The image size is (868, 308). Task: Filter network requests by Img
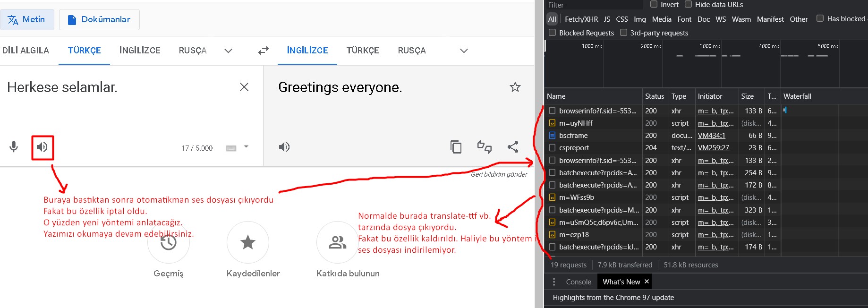(640, 19)
